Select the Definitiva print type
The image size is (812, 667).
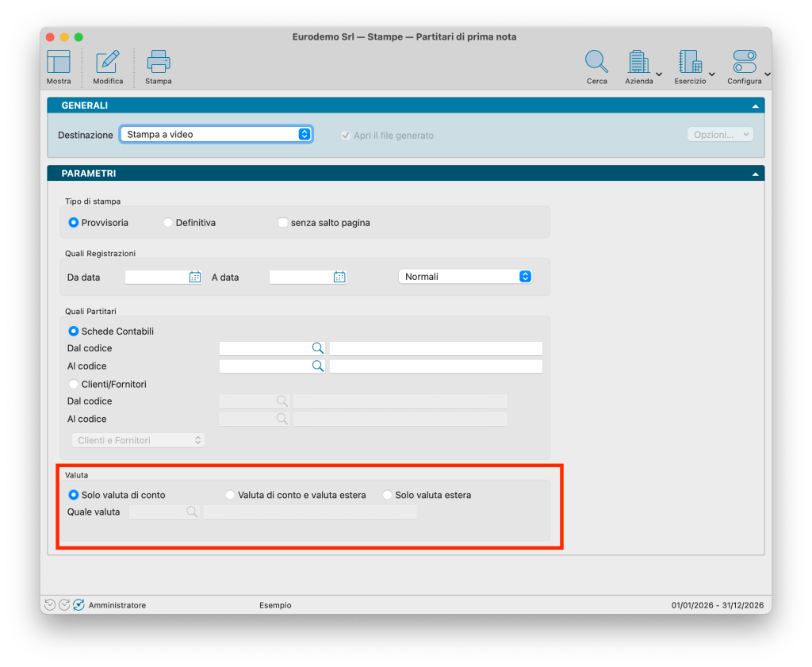pyautogui.click(x=168, y=223)
